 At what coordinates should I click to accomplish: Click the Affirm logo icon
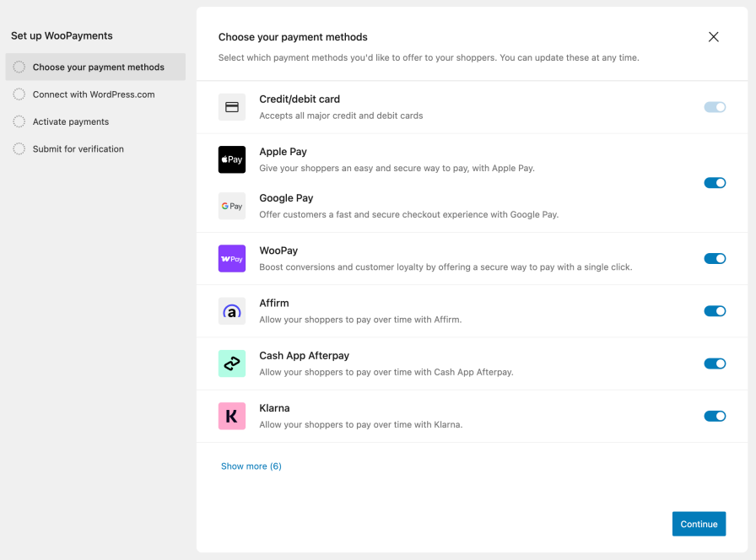click(232, 311)
